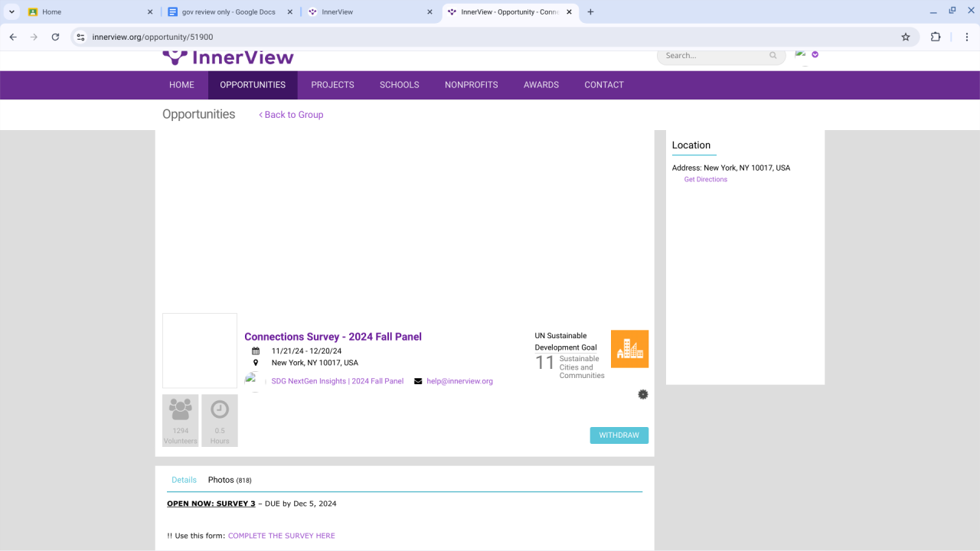Open the NONPROFITS nav item
Image resolution: width=980 pixels, height=551 pixels.
[x=472, y=85]
